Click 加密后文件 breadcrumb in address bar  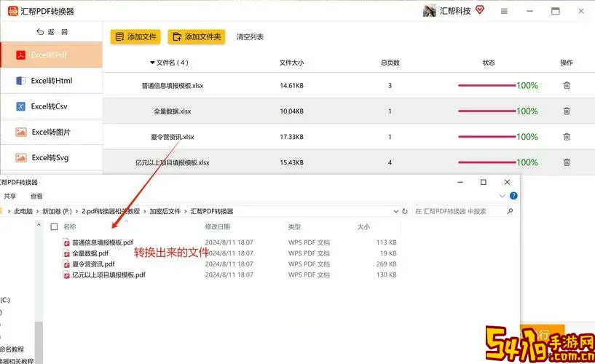point(165,211)
